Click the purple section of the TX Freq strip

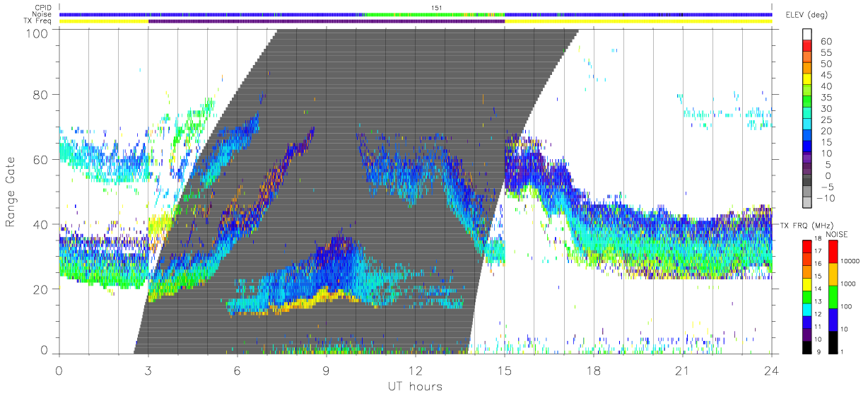[x=327, y=21]
